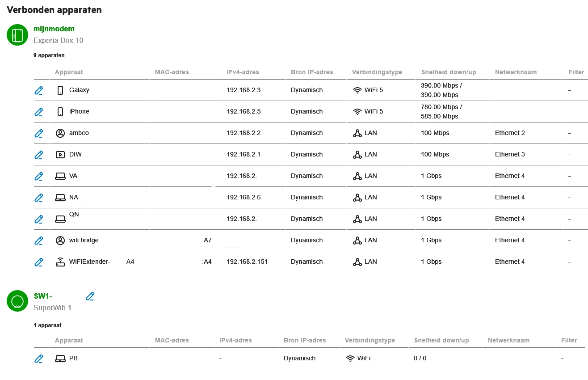The image size is (588, 380).
Task: Click the pencil icon beside NA device
Action: coord(39,198)
